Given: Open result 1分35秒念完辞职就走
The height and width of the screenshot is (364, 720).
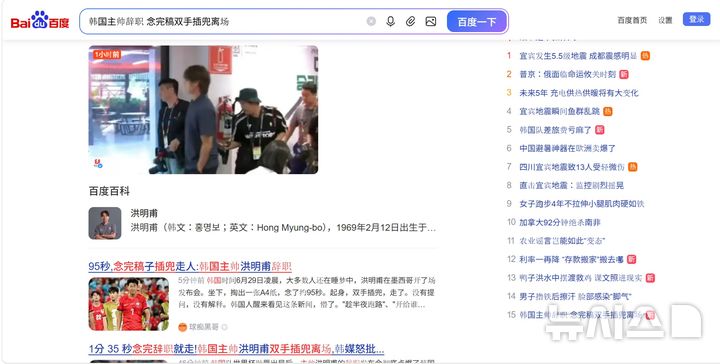Looking at the screenshot, I should [x=236, y=349].
